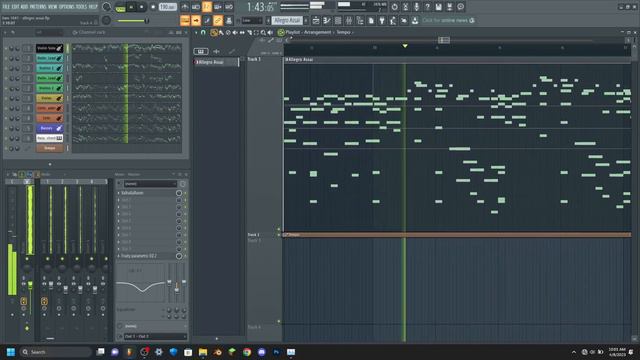Open the Mixer shortcut icon
This screenshot has height=360, width=640.
coord(349,20)
